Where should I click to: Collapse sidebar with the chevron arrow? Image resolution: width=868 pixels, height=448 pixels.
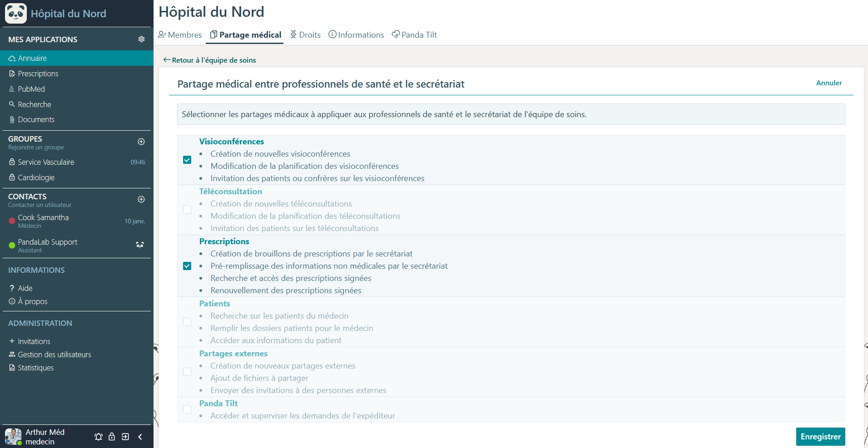(x=140, y=437)
